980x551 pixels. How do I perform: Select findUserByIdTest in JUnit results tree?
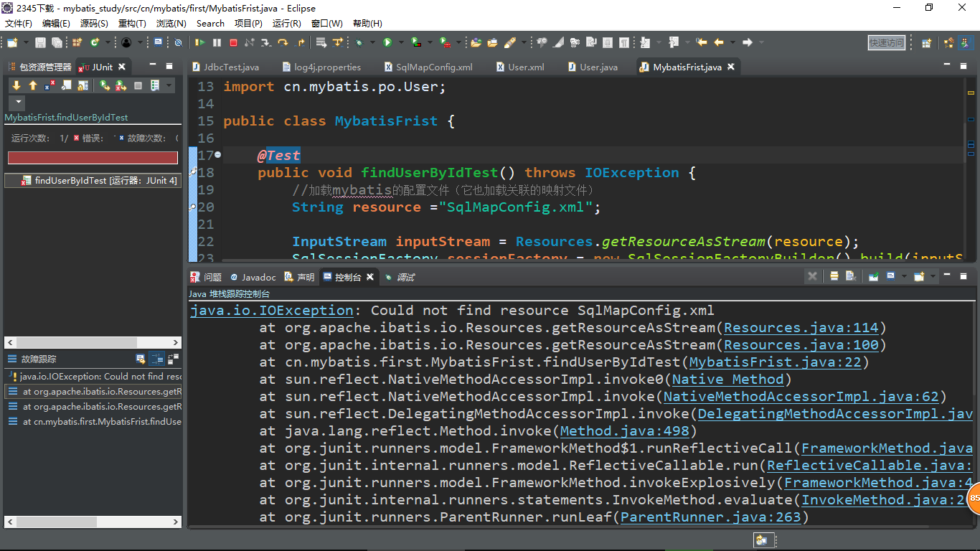click(92, 180)
